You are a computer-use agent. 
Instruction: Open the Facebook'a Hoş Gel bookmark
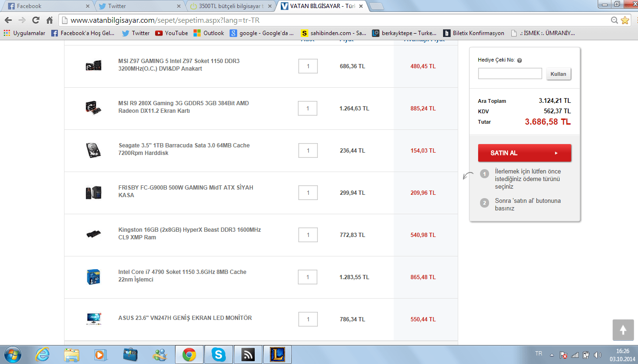(x=83, y=33)
